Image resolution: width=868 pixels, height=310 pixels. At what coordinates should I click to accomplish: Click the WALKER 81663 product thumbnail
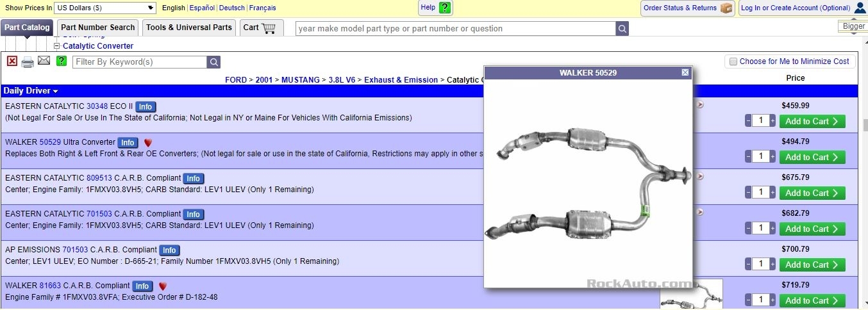[x=691, y=294]
